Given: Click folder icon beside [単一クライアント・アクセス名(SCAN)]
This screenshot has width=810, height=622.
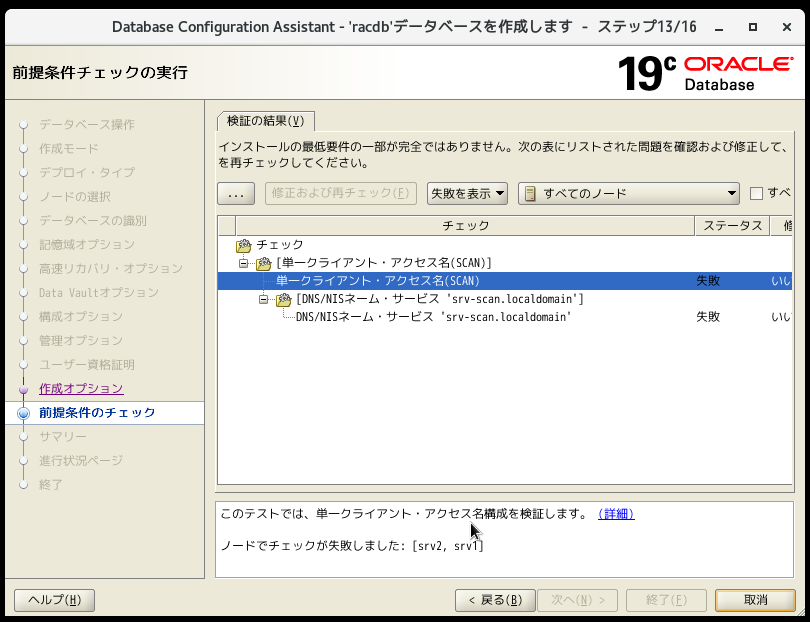Looking at the screenshot, I should [x=263, y=263].
